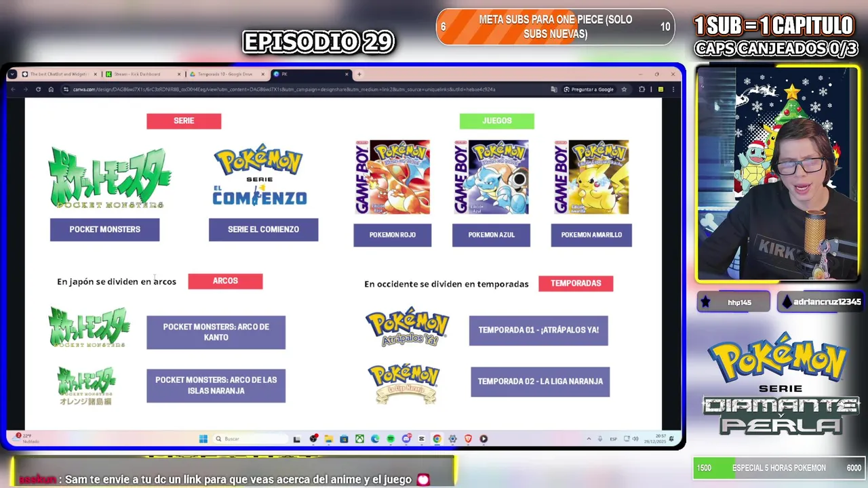
Task: Click Temporada 01 - ¡Atrápalos Ya! button
Action: click(538, 330)
